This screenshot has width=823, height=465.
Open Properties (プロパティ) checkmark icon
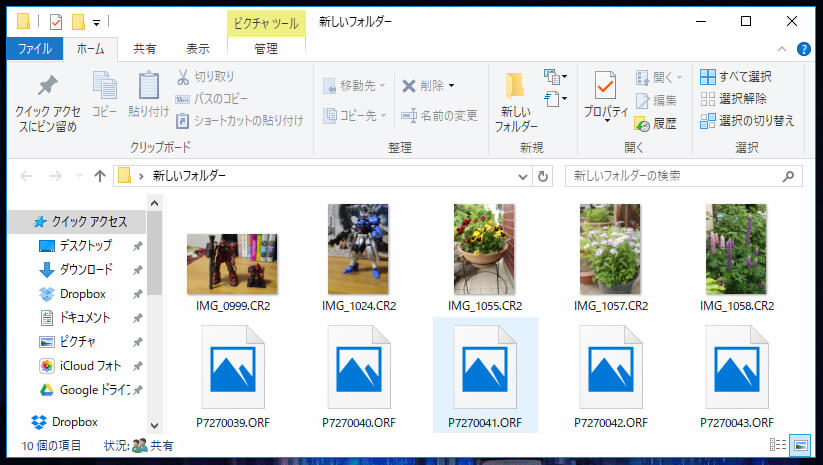(x=605, y=86)
